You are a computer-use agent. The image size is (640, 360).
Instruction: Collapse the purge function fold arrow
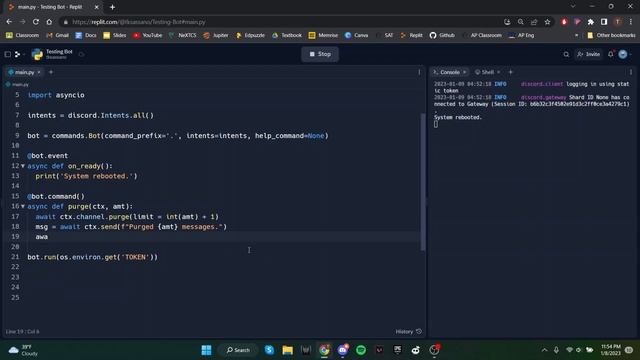(23, 207)
